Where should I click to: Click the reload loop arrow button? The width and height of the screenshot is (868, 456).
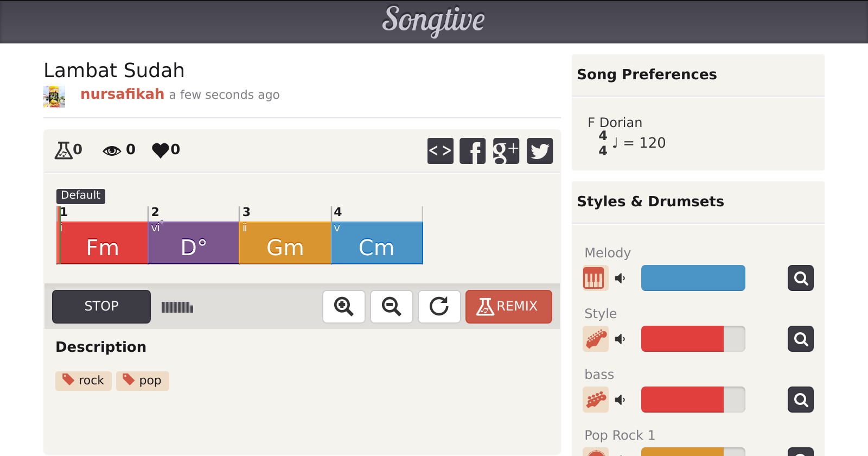pyautogui.click(x=439, y=307)
